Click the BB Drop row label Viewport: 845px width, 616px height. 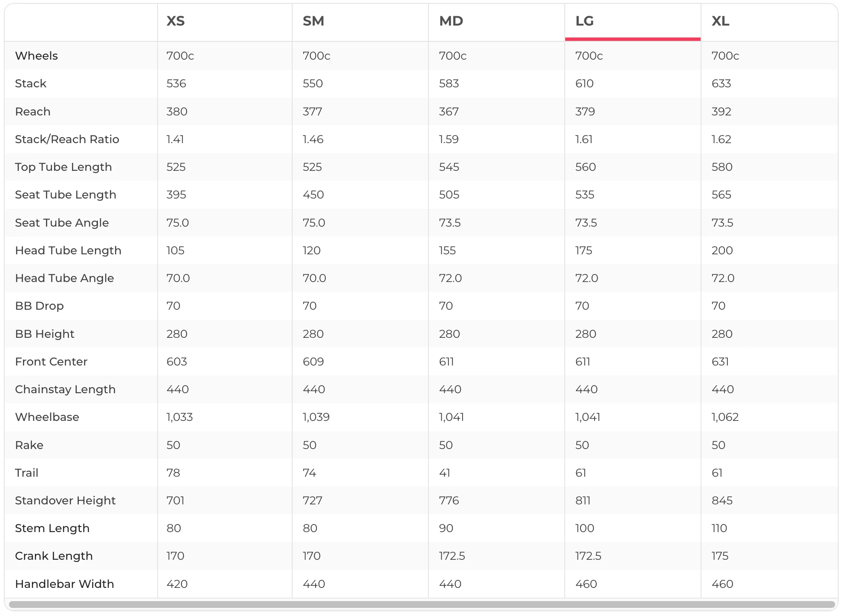pos(39,306)
